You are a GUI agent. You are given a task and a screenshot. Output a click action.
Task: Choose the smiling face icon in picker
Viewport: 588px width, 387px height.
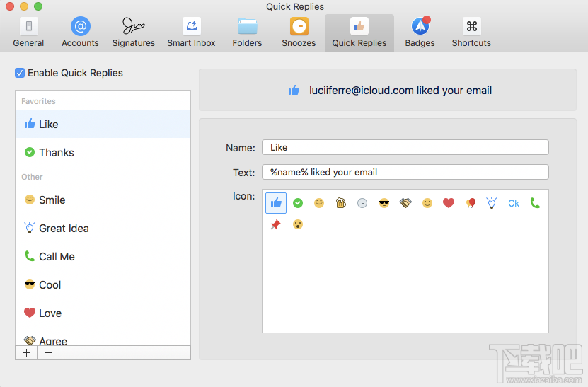(x=319, y=203)
